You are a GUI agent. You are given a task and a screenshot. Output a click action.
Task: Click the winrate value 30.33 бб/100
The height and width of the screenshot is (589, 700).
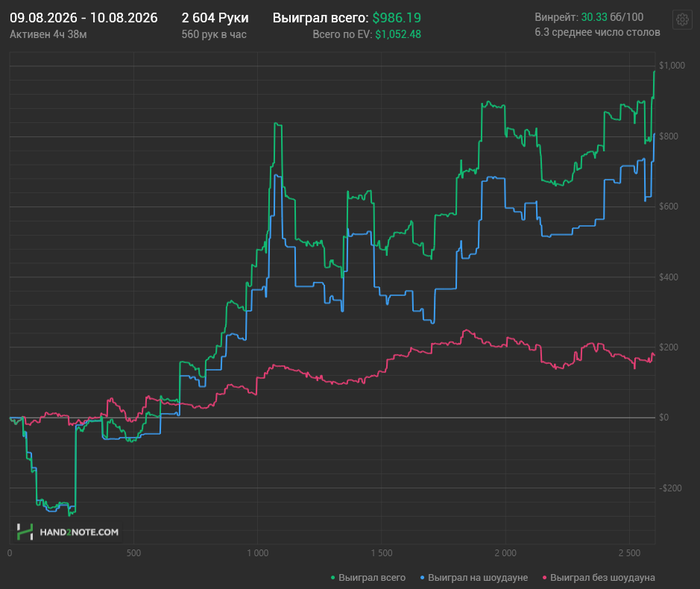[x=612, y=17]
